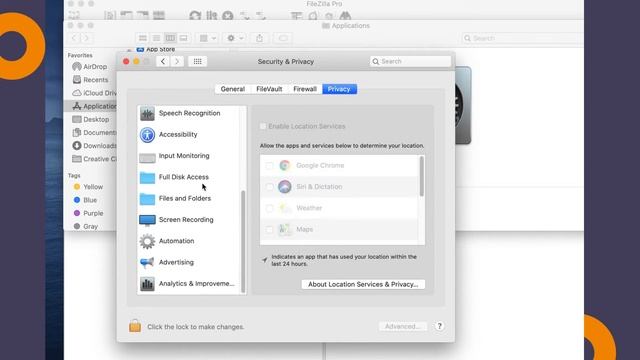Click Weather app icon in list
This screenshot has height=360, width=640.
(285, 208)
